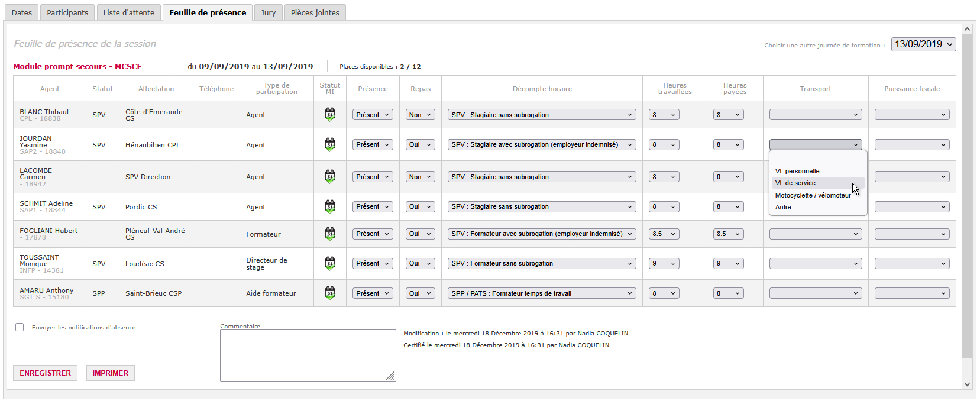
Task: Click the Statut MI calendar icon for LACOMBE Carmen
Action: [330, 176]
